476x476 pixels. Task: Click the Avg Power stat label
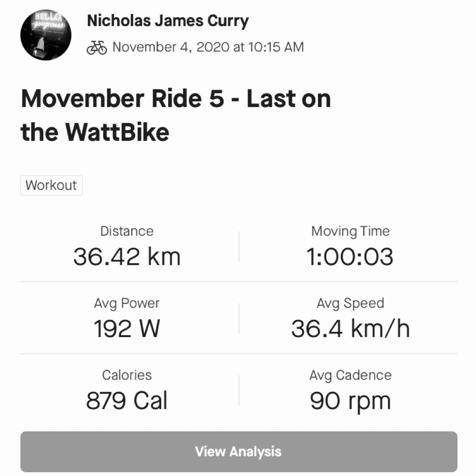pyautogui.click(x=126, y=304)
